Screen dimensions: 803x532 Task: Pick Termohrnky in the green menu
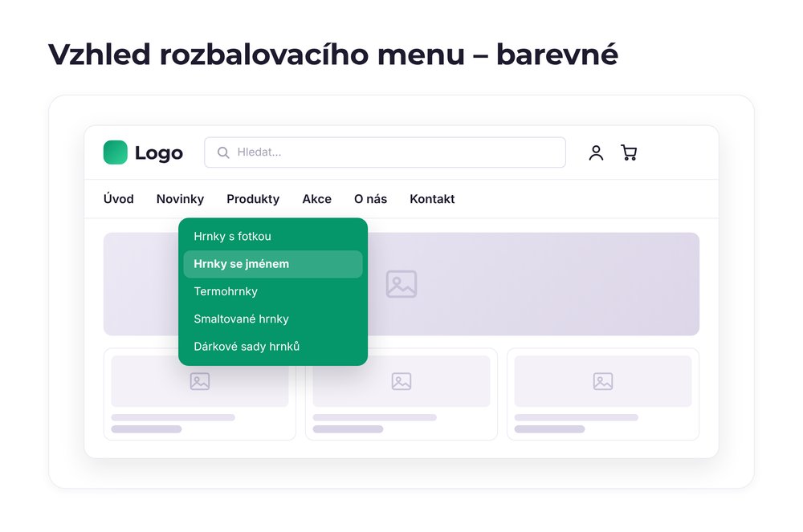coord(273,291)
